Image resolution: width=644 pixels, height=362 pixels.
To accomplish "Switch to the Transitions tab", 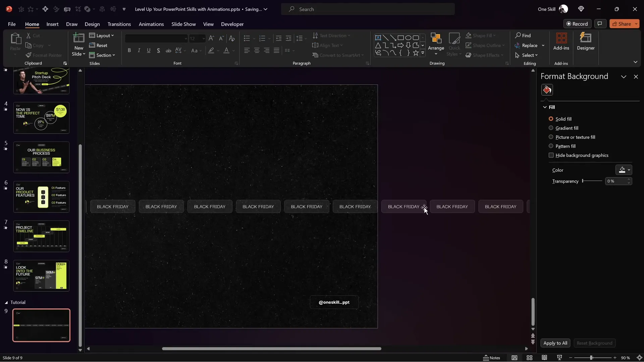I will [x=119, y=24].
